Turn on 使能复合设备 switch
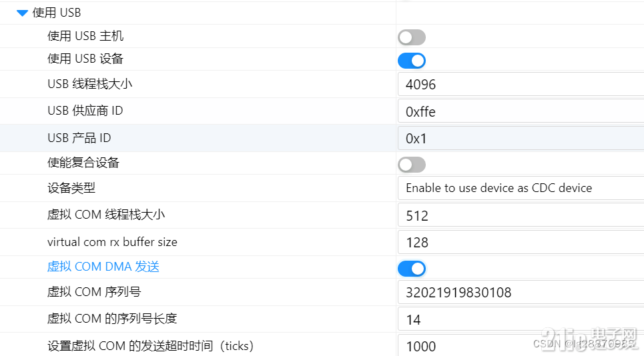 point(412,165)
